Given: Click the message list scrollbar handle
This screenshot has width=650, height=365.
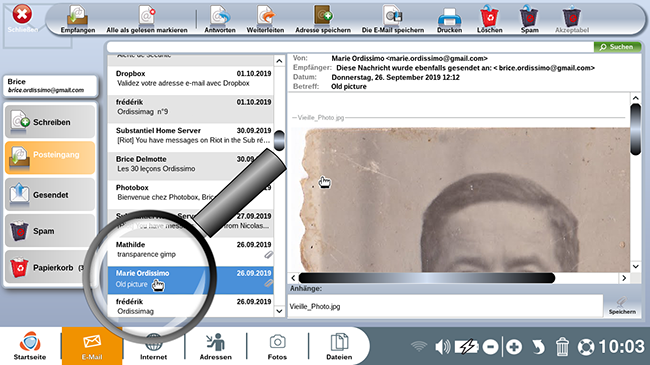Looking at the screenshot, I should click(x=279, y=140).
